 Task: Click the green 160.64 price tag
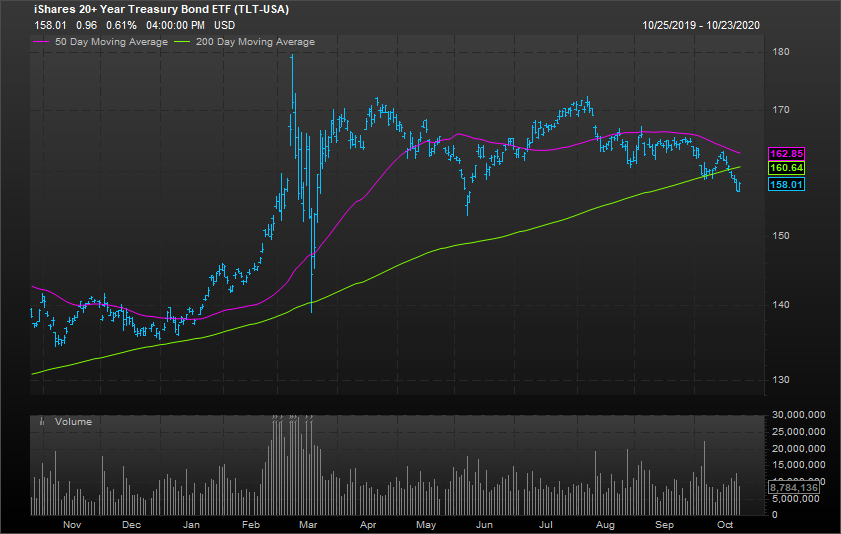click(x=786, y=168)
